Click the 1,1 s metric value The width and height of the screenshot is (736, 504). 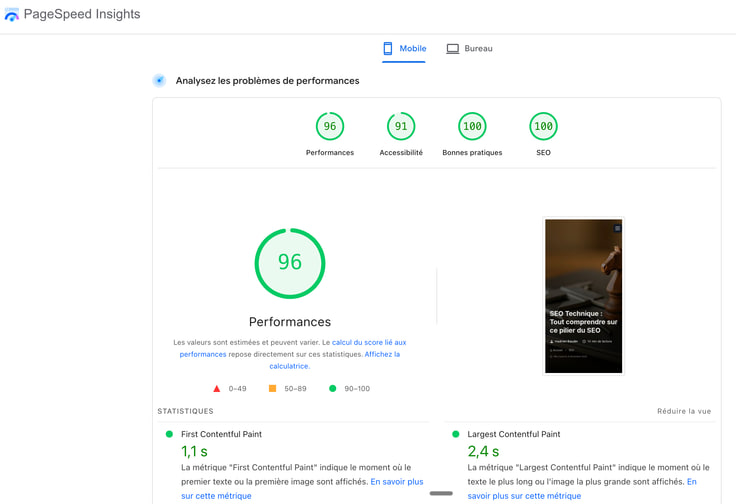[x=194, y=451]
